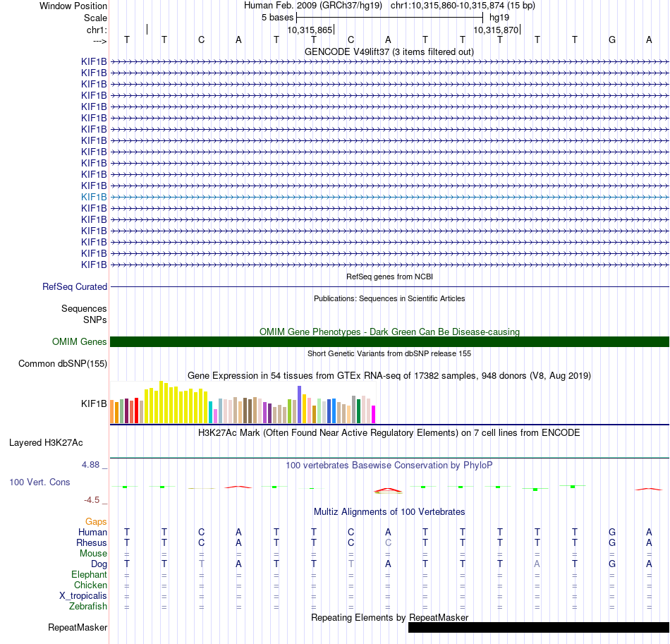This screenshot has height=644, width=670.
Task: Open the OMIM Gene Phenotypes track title
Action: (389, 332)
